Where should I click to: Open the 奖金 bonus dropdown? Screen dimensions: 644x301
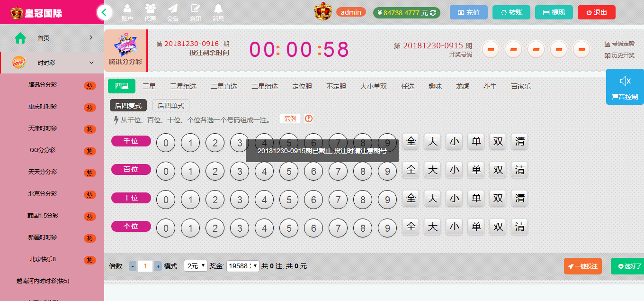pyautogui.click(x=243, y=266)
